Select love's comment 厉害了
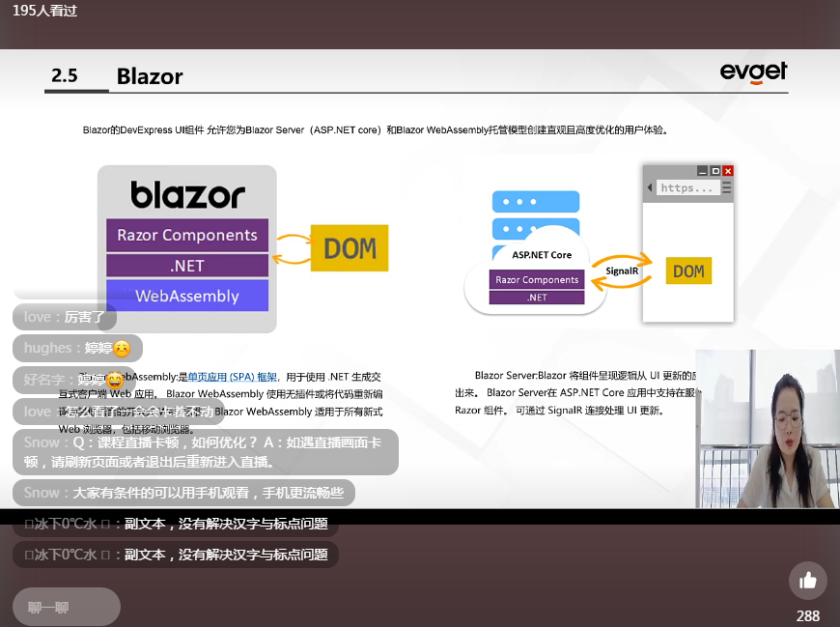Viewport: 840px width, 627px height. (x=65, y=317)
